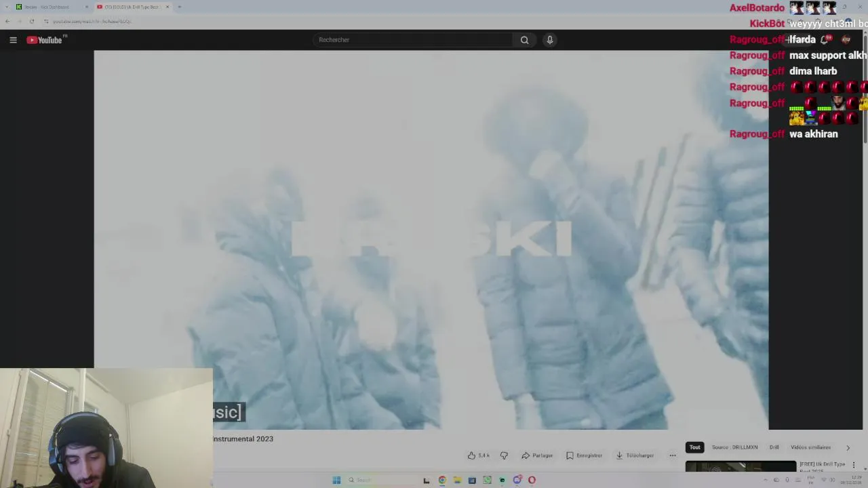Open the suggested [FREE] Uk Drill Type video thumbnail

[x=741, y=466]
